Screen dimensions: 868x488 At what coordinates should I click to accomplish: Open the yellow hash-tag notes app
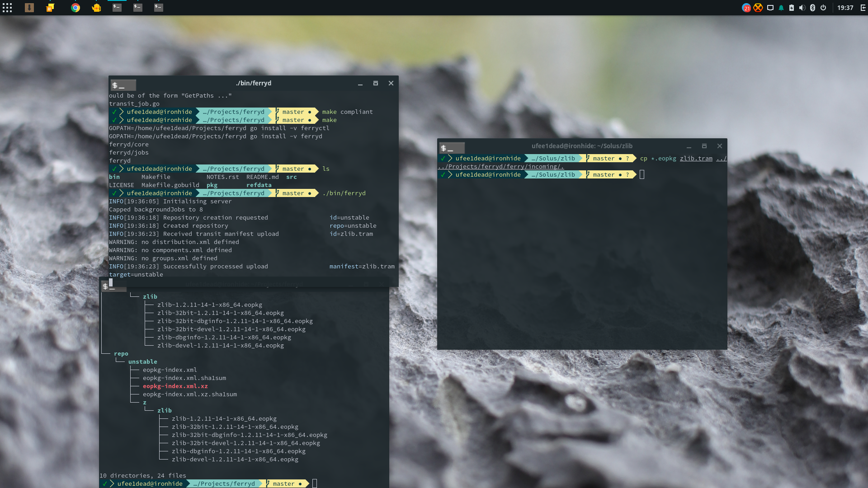click(50, 8)
